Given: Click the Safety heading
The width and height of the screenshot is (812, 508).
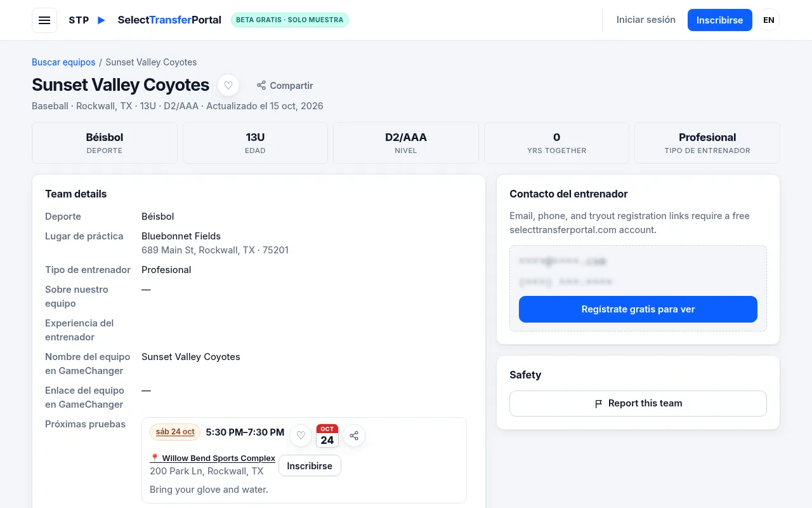Looking at the screenshot, I should tap(525, 375).
